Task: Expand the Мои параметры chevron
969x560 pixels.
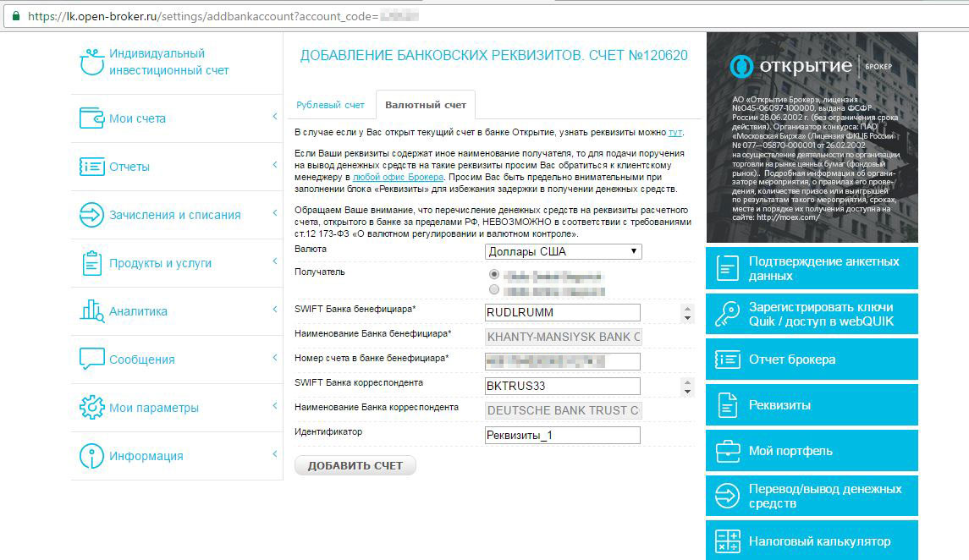Action: click(x=275, y=405)
